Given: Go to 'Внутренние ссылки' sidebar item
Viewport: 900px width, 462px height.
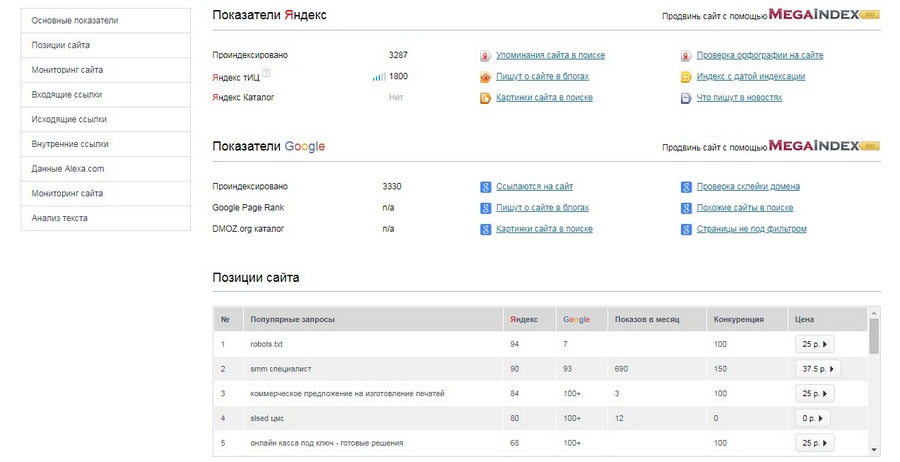Looking at the screenshot, I should [x=106, y=144].
